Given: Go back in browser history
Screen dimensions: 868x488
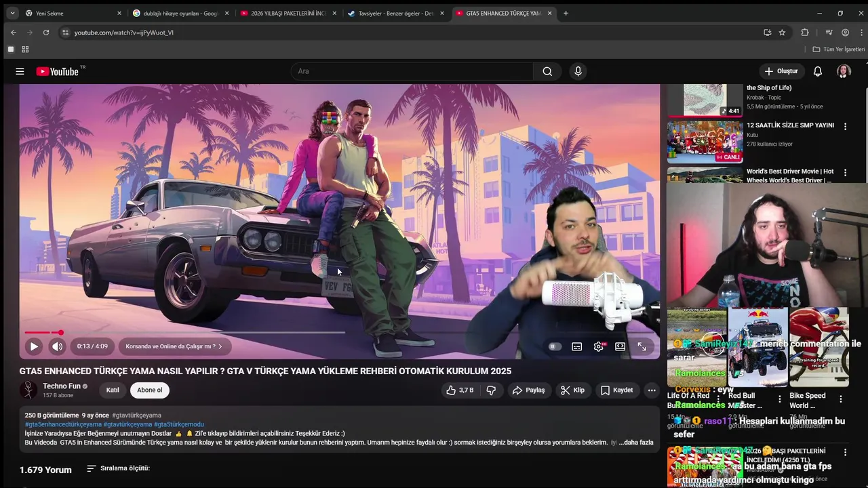Looking at the screenshot, I should [x=14, y=33].
